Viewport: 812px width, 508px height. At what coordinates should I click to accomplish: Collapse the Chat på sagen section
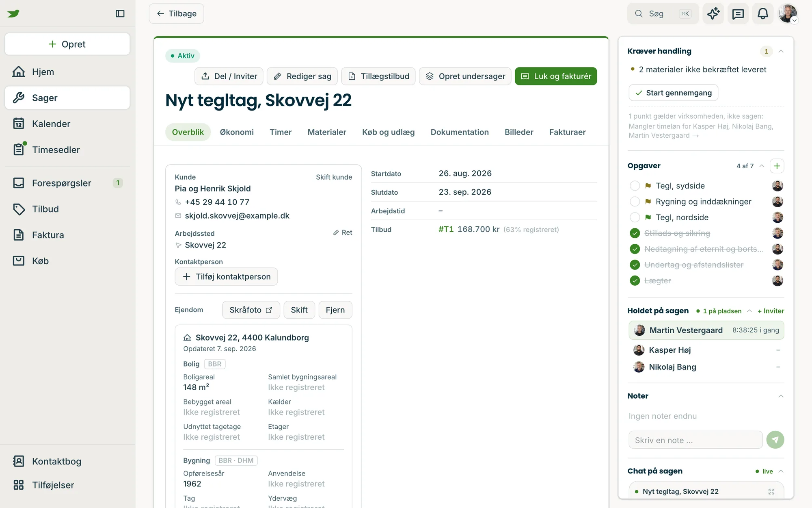pos(781,471)
